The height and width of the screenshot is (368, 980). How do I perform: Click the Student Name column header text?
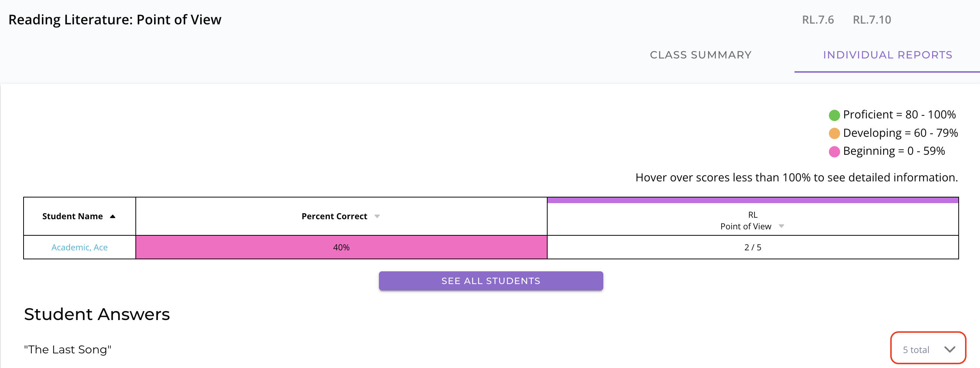72,216
